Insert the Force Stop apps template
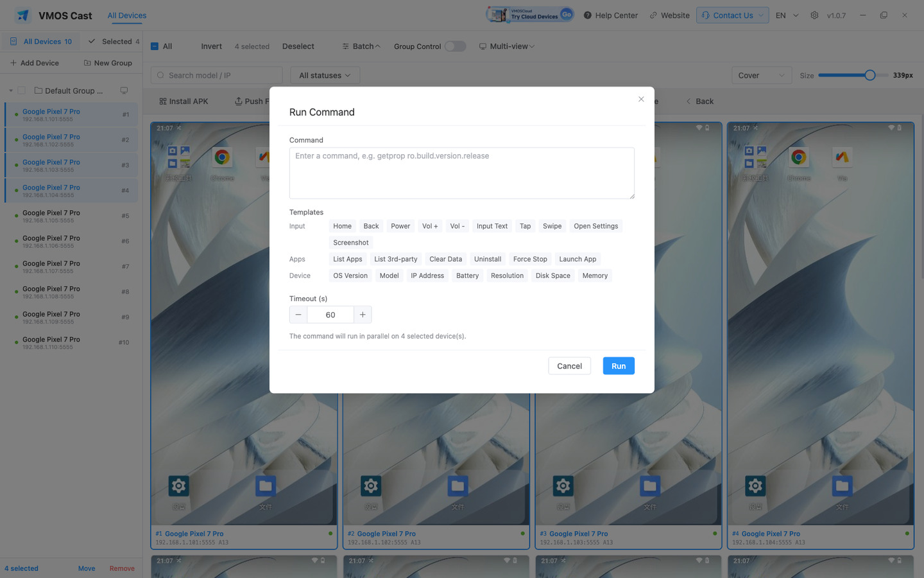This screenshot has width=924, height=578. [x=530, y=259]
